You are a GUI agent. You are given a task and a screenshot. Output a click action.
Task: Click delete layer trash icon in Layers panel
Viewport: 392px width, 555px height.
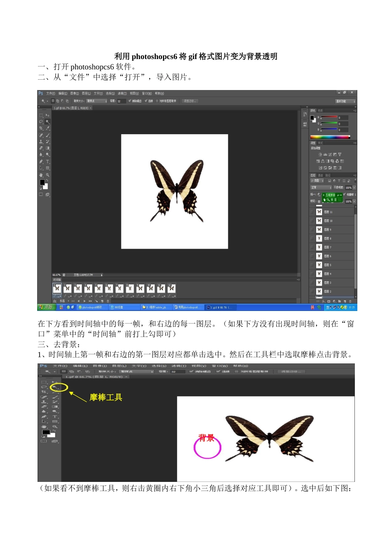pos(350,301)
